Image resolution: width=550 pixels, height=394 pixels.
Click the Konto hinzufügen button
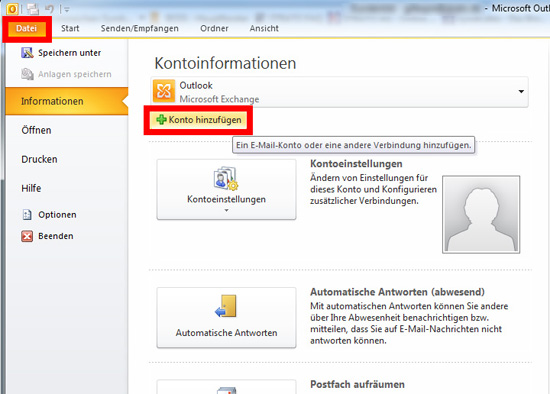click(198, 120)
